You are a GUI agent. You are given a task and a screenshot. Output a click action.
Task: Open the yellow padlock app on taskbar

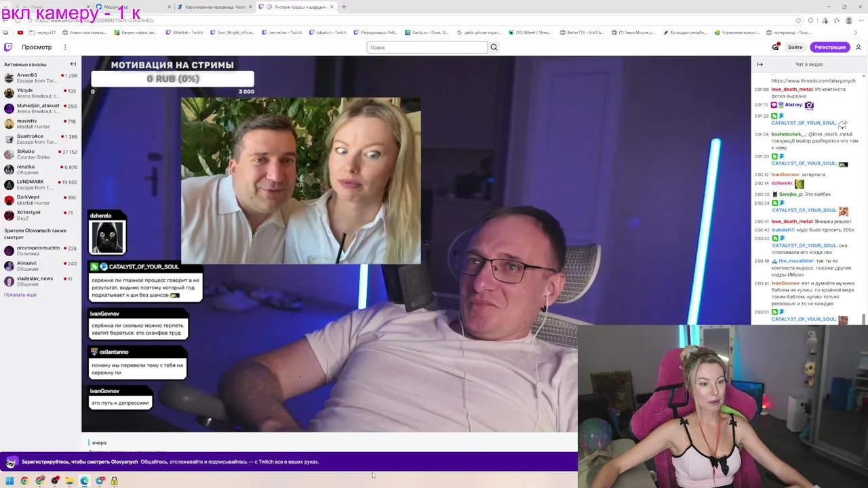(114, 481)
